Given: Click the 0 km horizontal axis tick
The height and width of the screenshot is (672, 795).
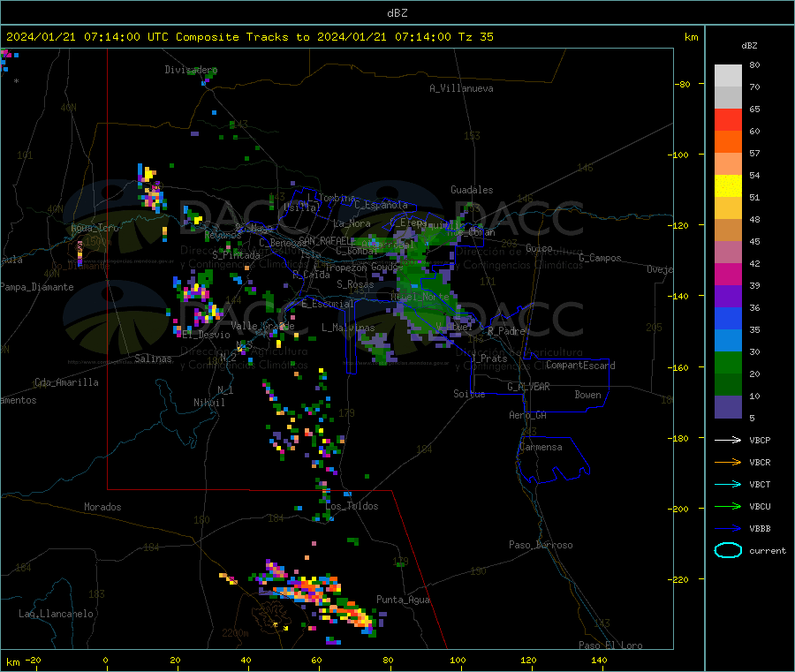Looking at the screenshot, I should coord(105,660).
